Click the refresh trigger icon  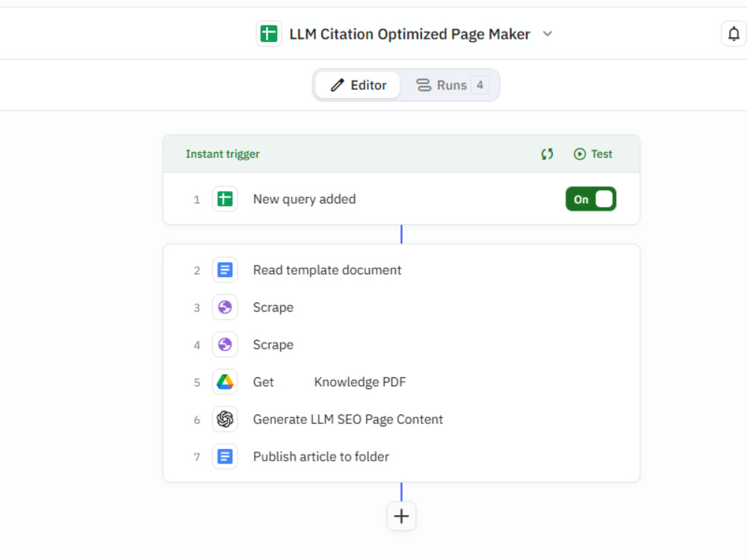[x=547, y=154]
